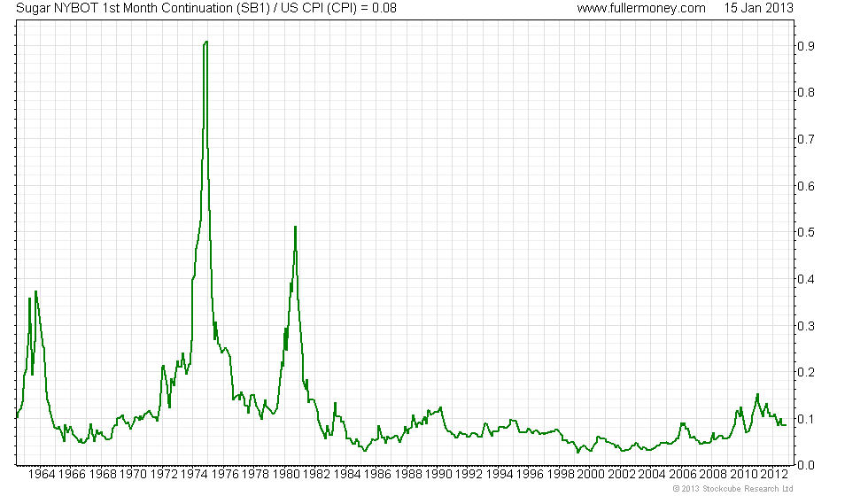Click the 1994 x-axis label
Viewport: 868px width, 496px height.
[x=500, y=475]
